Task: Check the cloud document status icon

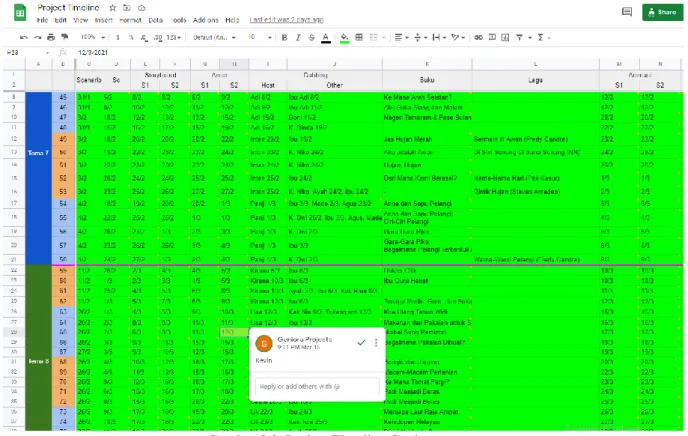Action: pyautogui.click(x=141, y=8)
